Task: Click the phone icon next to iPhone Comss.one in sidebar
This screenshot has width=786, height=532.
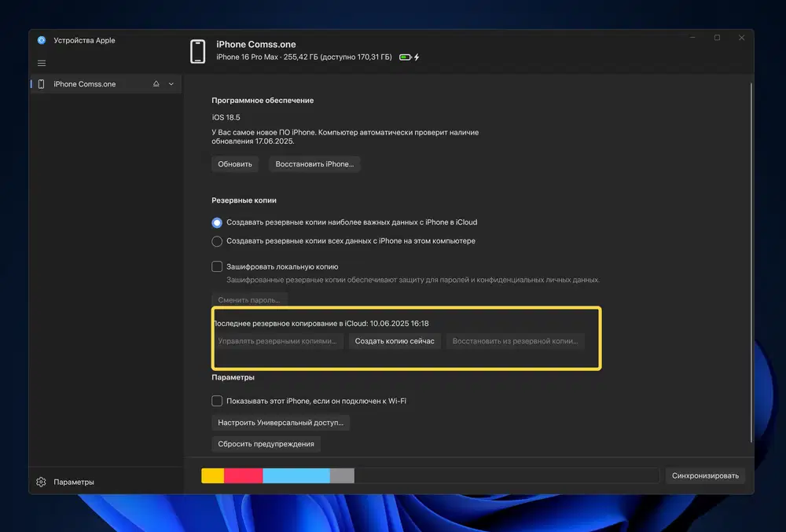Action: [41, 84]
